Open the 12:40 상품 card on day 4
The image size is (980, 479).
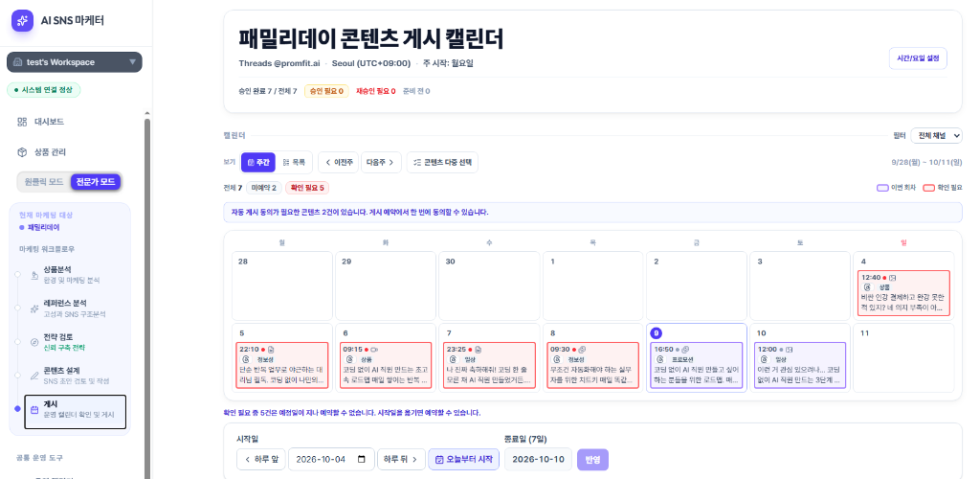[x=903, y=293]
